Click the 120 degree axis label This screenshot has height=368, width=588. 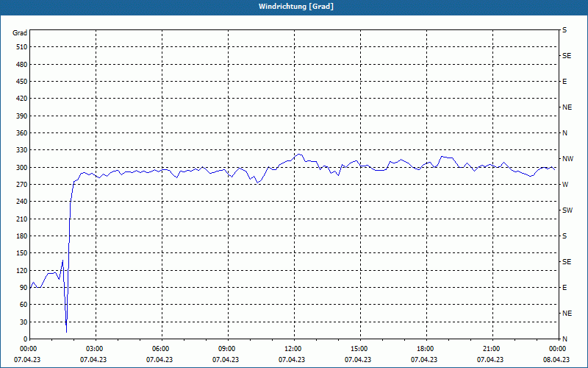pos(21,270)
